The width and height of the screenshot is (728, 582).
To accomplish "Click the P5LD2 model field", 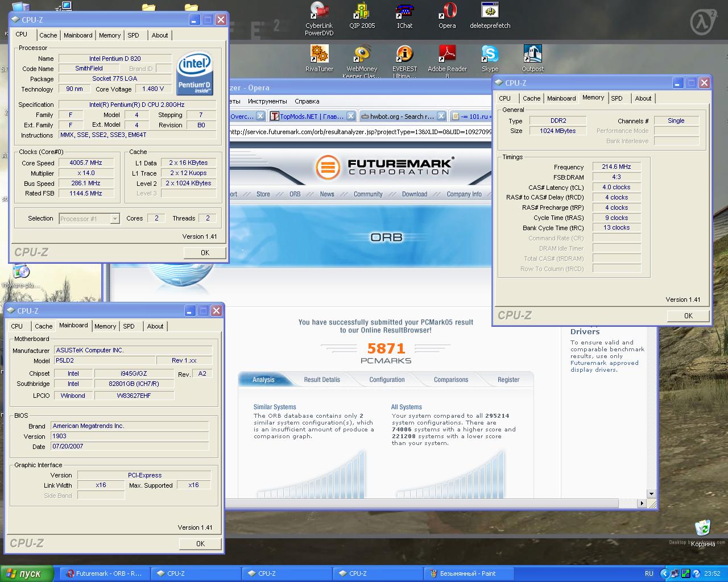I will 104,360.
